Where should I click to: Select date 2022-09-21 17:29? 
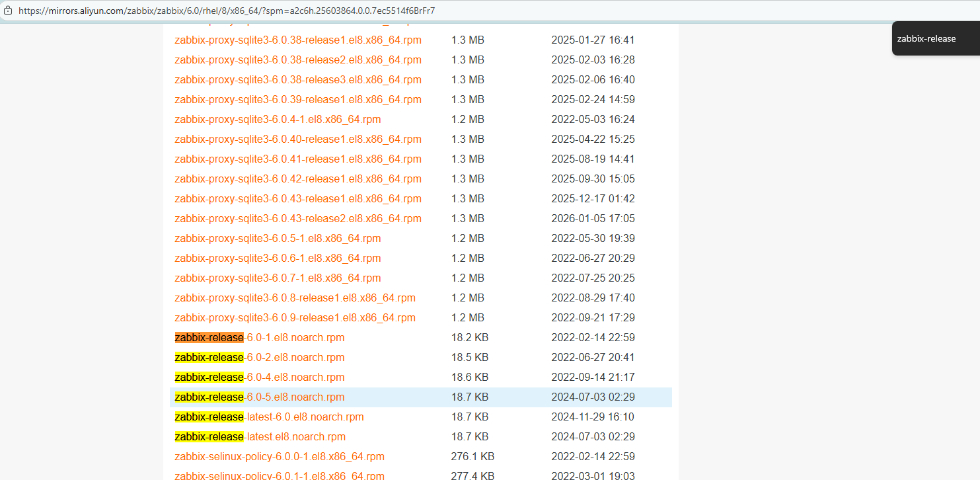(x=593, y=318)
